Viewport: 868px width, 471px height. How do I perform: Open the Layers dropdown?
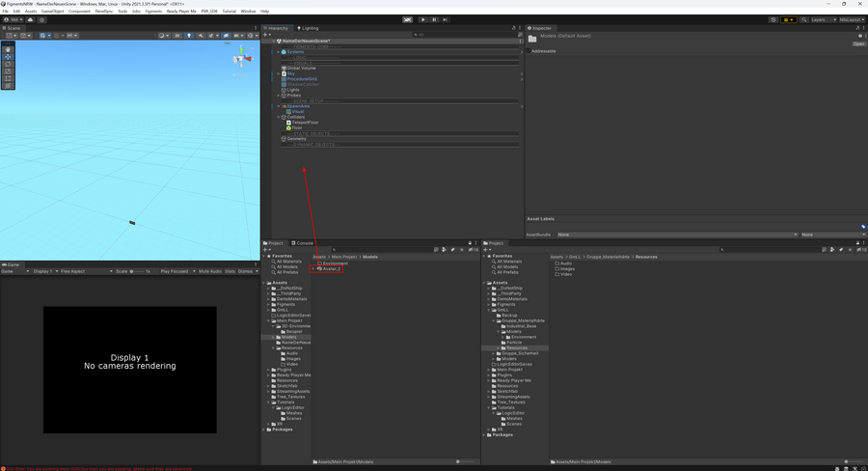click(824, 19)
